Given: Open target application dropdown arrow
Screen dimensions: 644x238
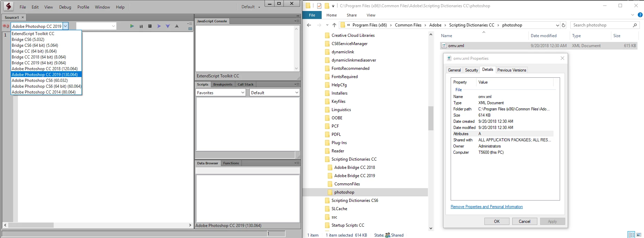Looking at the screenshot, I should pyautogui.click(x=65, y=26).
